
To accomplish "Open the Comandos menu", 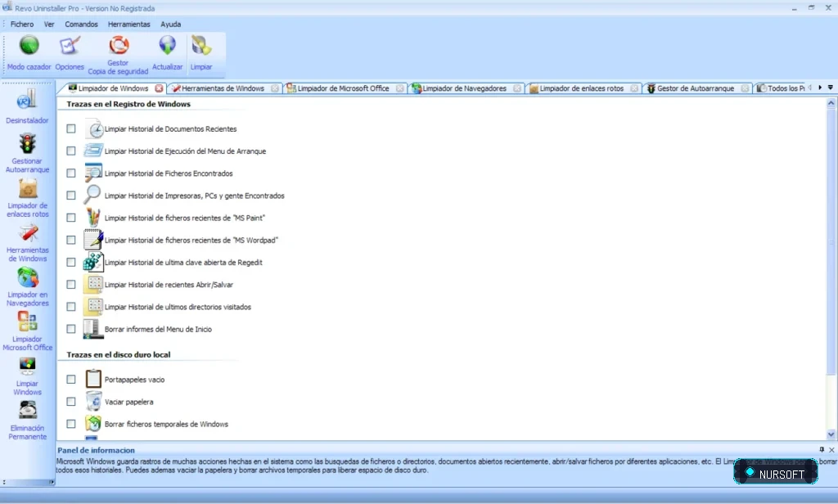I will [81, 24].
